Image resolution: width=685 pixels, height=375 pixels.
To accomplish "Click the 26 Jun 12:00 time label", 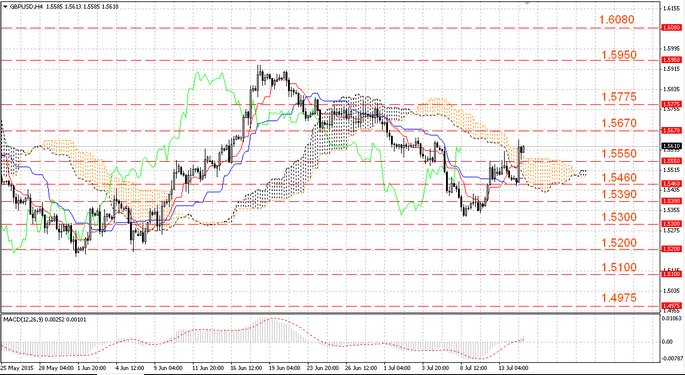I will [x=360, y=368].
